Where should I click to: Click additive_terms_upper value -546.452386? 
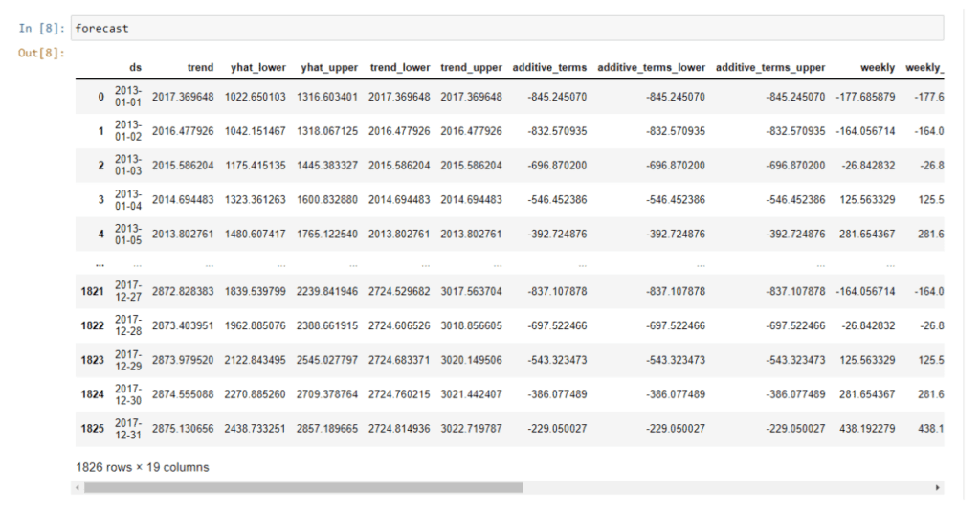[795, 200]
